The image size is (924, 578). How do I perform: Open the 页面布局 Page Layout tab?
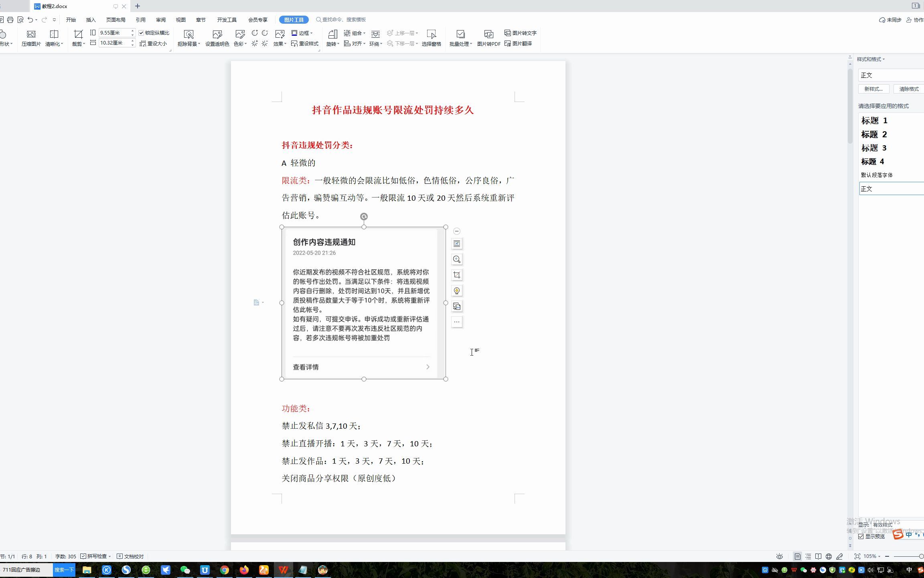(116, 20)
